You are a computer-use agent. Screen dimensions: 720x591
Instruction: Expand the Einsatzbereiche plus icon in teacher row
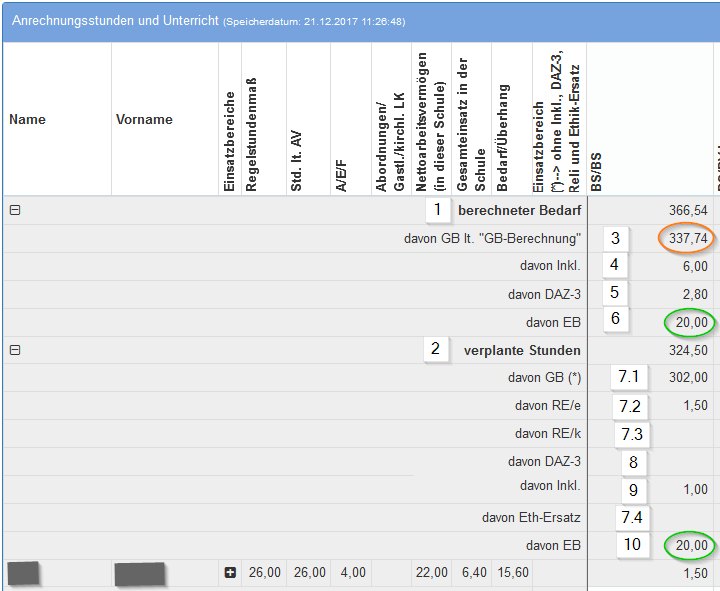230,573
